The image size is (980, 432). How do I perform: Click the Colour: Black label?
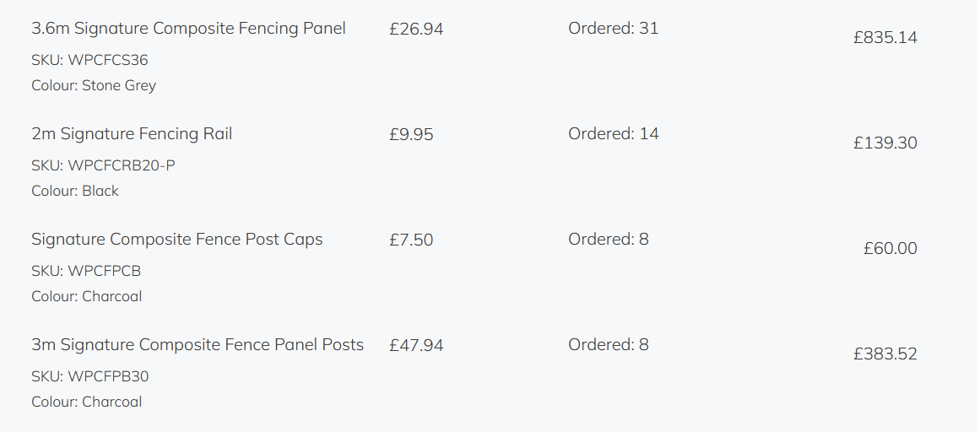tap(75, 192)
